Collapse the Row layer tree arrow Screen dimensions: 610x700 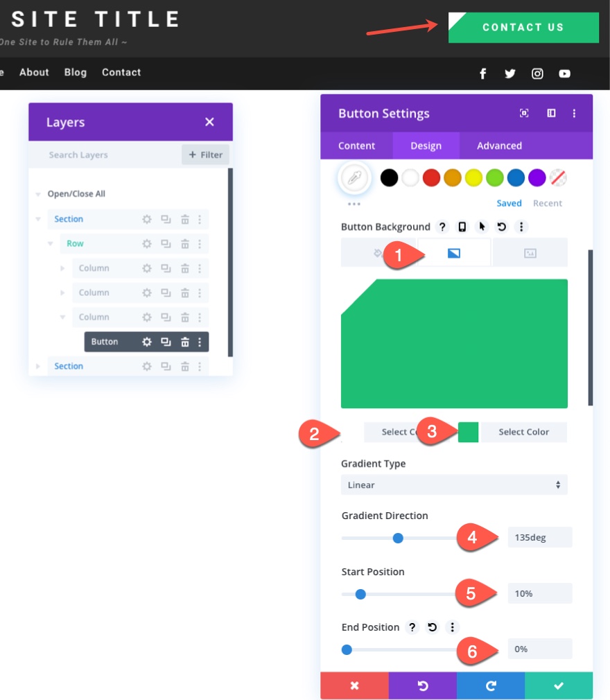(x=51, y=244)
